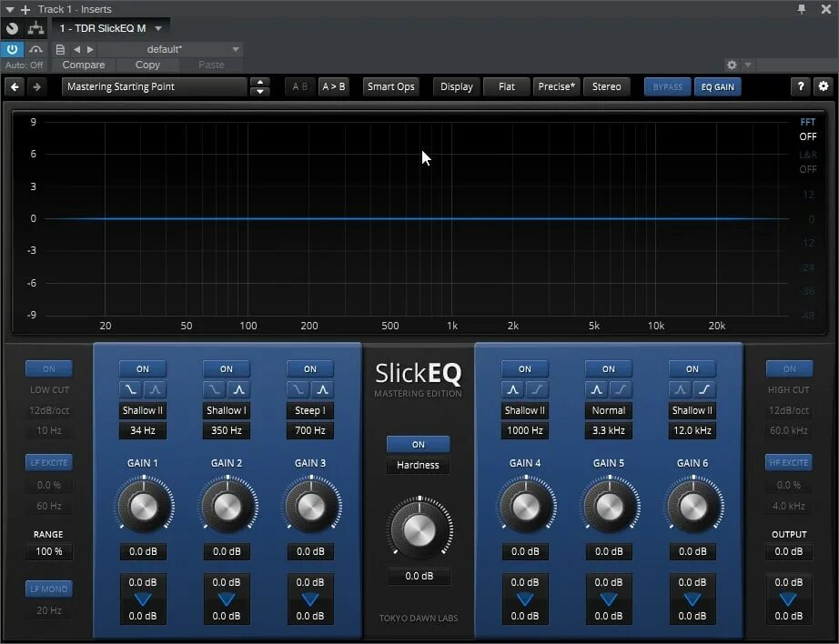Open the channel routing icon

tap(35, 27)
